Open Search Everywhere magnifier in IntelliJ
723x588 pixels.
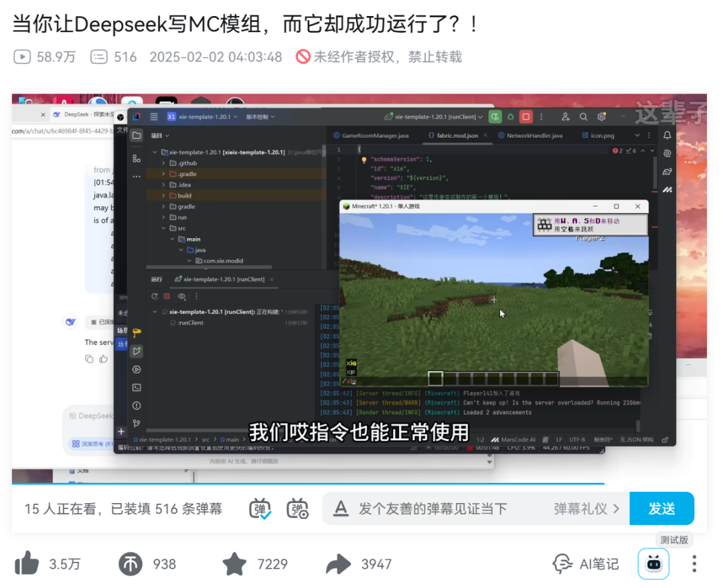click(x=583, y=116)
